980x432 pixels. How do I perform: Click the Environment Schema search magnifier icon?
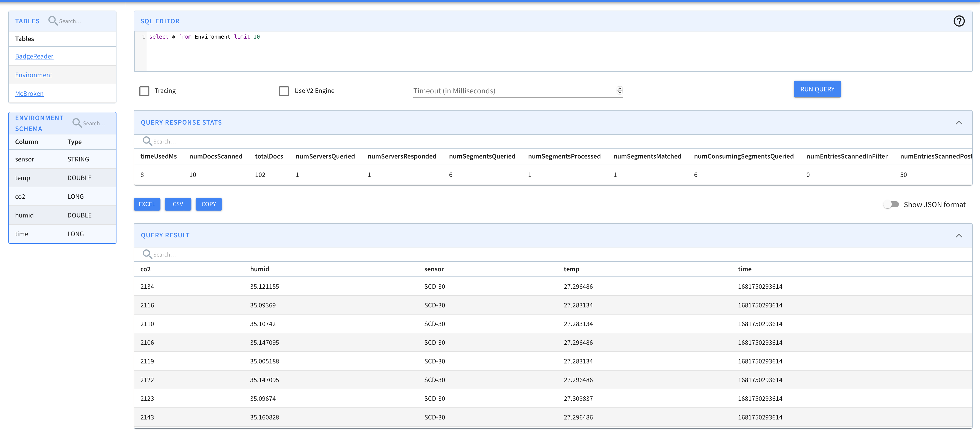pos(77,123)
